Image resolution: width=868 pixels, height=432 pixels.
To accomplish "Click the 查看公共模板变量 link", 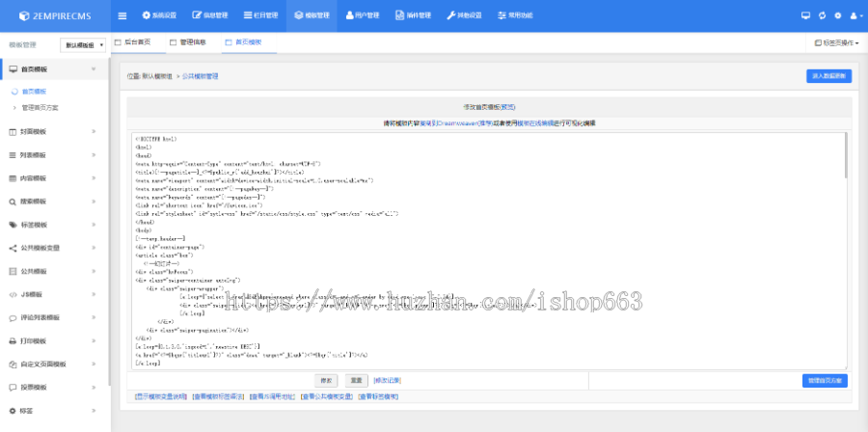I will (327, 396).
